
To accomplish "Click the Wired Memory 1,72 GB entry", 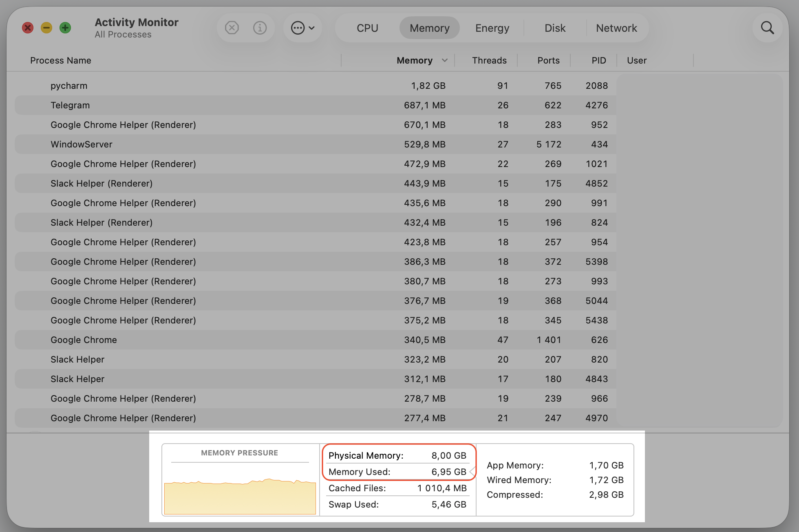I will [x=555, y=480].
